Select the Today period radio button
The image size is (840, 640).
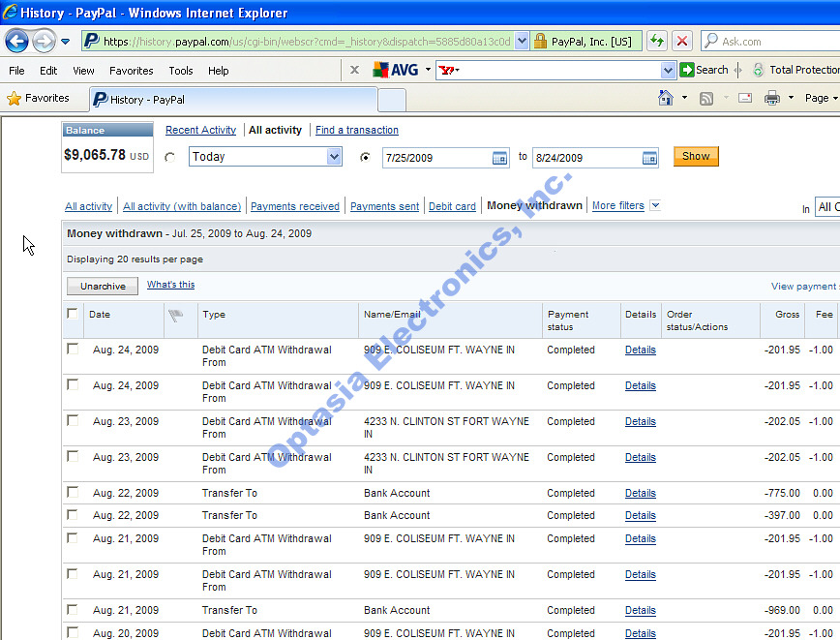click(x=170, y=157)
